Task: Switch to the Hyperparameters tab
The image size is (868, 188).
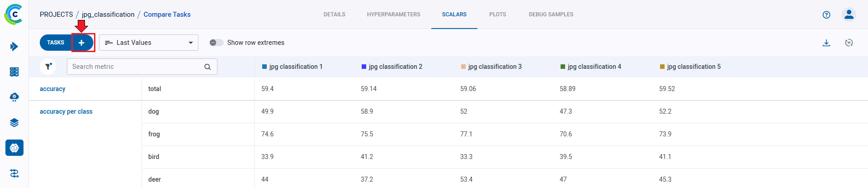Action: (393, 14)
